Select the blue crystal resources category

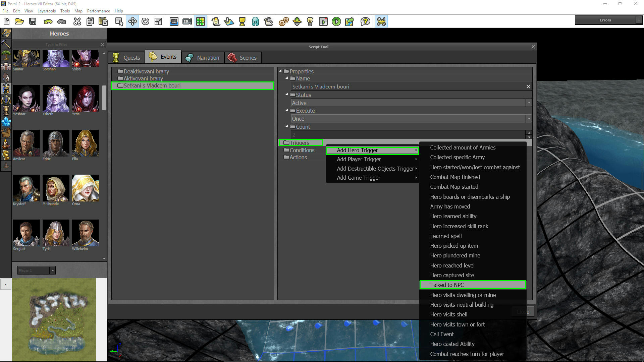point(6,122)
